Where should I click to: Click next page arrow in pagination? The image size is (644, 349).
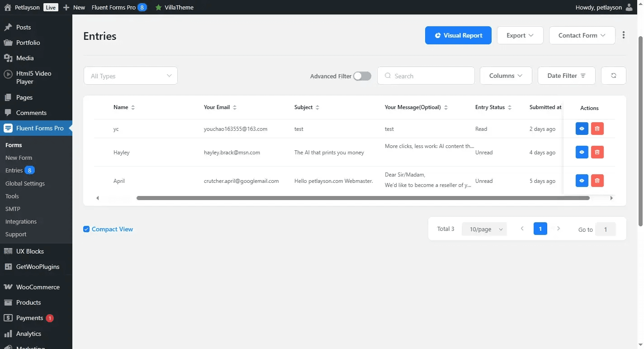point(559,229)
